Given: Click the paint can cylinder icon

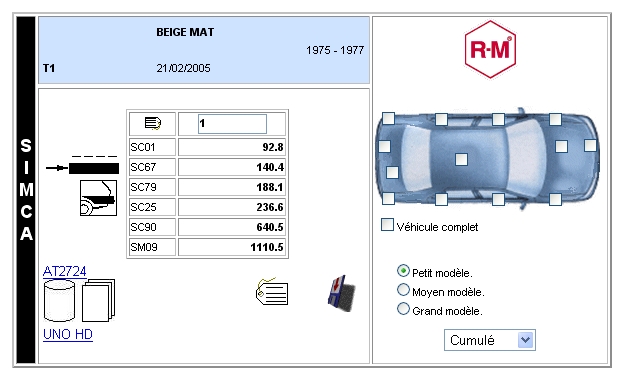Looking at the screenshot, I should click(59, 300).
